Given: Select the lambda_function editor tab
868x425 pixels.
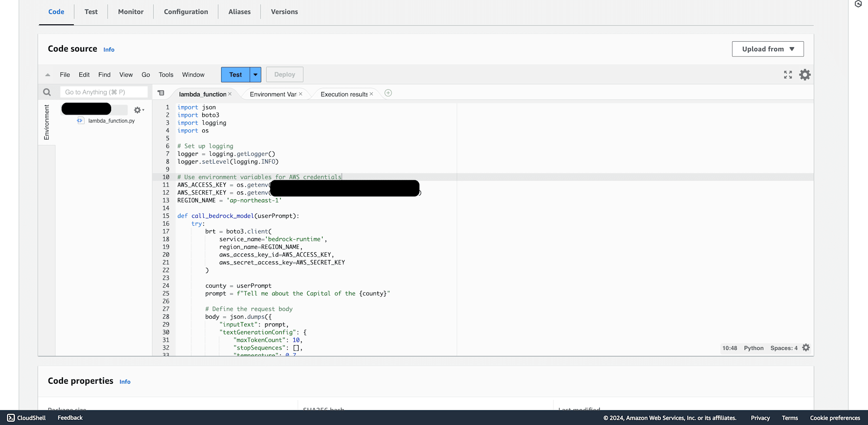Looking at the screenshot, I should pyautogui.click(x=203, y=94).
